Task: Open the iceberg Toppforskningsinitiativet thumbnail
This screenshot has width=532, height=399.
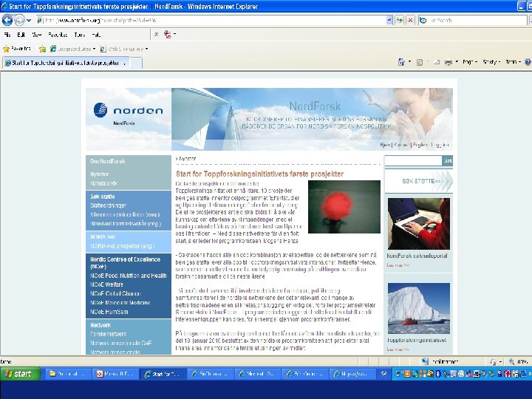Action: click(419, 308)
